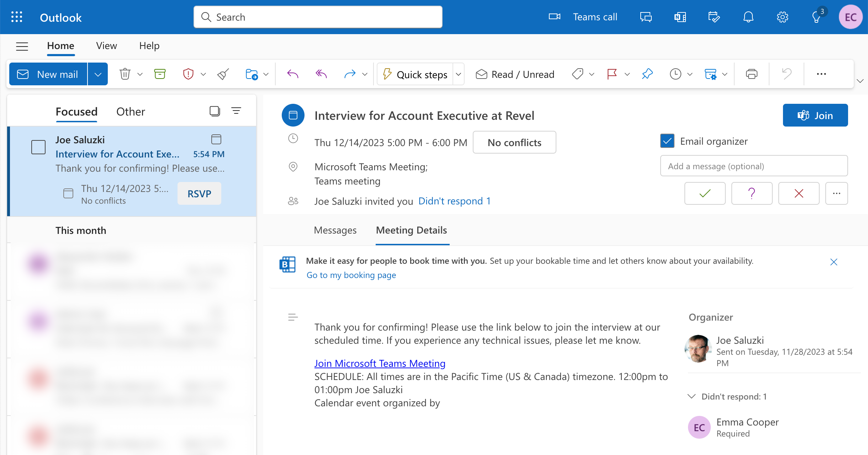Click the Join Teams meeting button
Screen dimensions: 868x455
pyautogui.click(x=815, y=115)
